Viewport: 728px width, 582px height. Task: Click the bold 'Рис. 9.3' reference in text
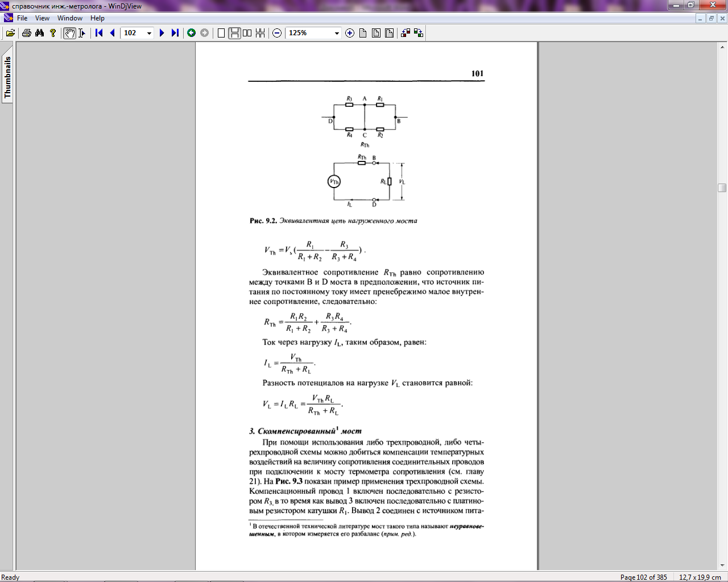point(289,481)
